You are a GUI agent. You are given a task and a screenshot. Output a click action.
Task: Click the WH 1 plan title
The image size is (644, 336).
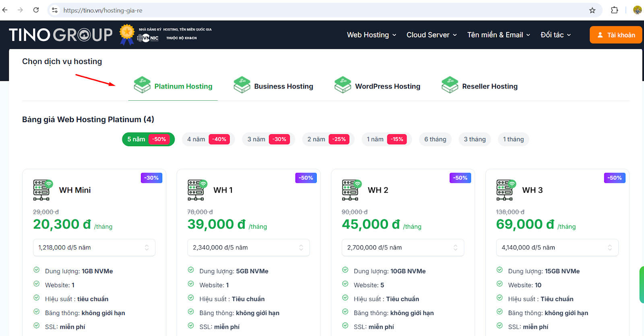(223, 190)
